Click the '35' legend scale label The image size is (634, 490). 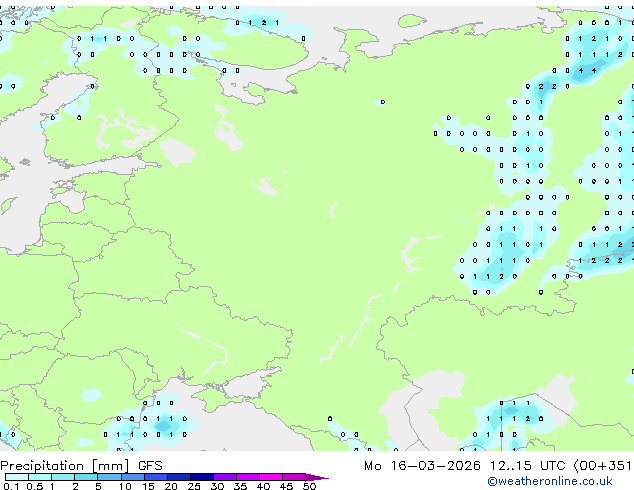tap(240, 486)
